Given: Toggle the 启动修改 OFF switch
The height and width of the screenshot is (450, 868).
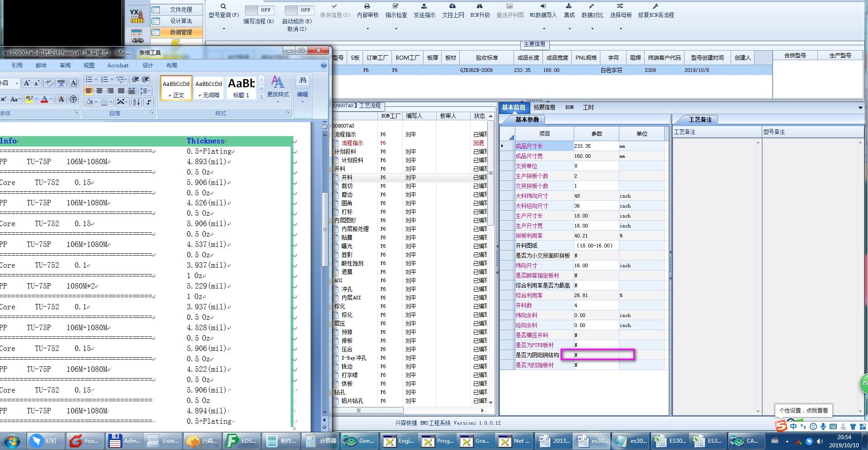Looking at the screenshot, I should 299,10.
